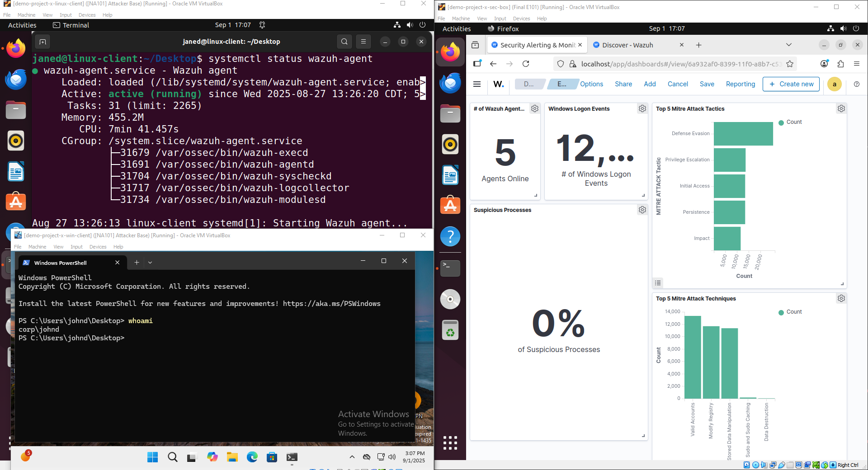
Task: Click the Defense Evasion bar in chart
Action: pos(743,134)
